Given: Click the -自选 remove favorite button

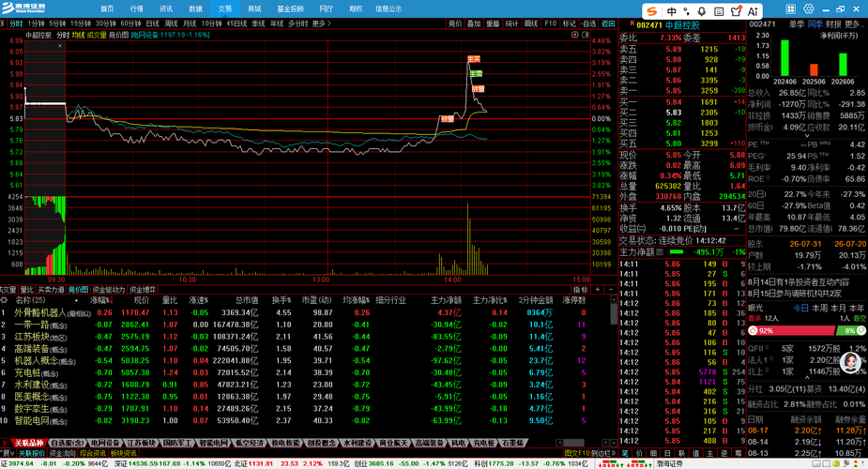Looking at the screenshot, I should tap(588, 23).
